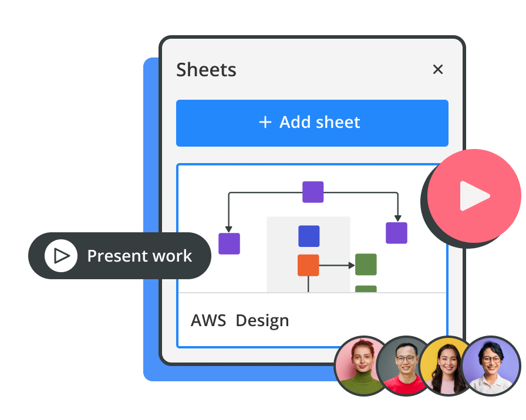Select the right purple square node
Image resolution: width=526 pixels, height=420 pixels.
click(x=396, y=233)
